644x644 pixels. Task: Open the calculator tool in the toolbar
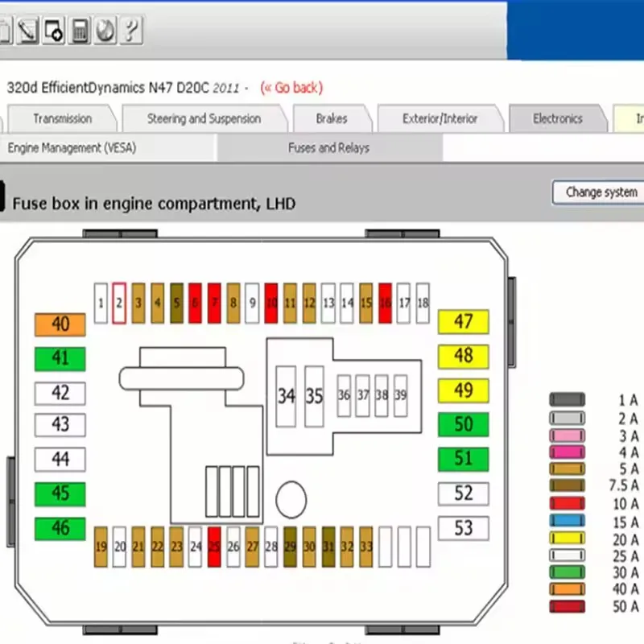(x=80, y=32)
